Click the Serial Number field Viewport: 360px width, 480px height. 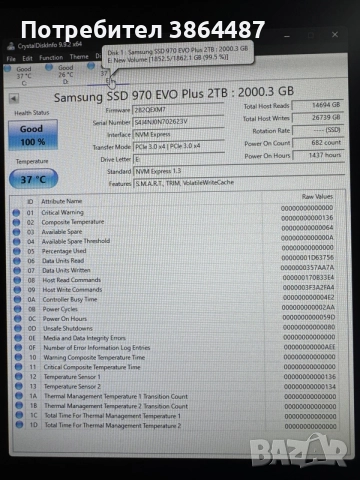(x=178, y=122)
